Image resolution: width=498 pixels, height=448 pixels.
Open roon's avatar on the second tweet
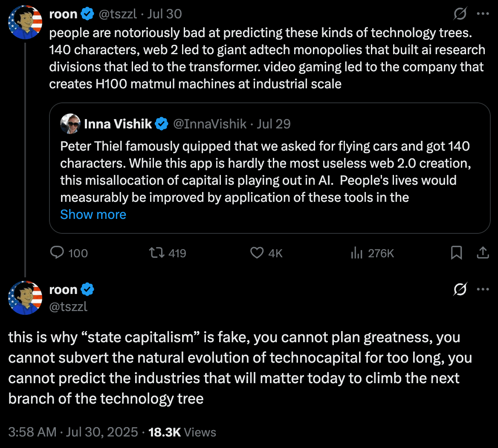point(26,298)
